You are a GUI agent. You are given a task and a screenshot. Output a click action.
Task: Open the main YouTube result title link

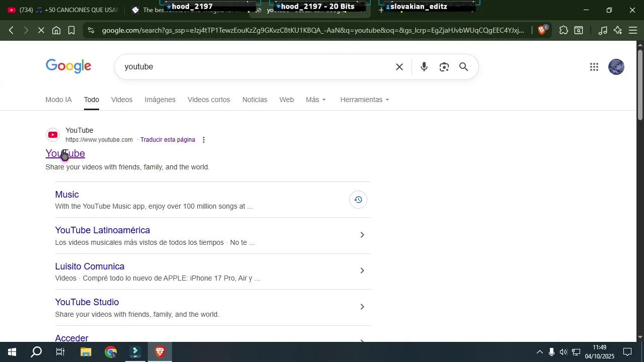click(65, 153)
